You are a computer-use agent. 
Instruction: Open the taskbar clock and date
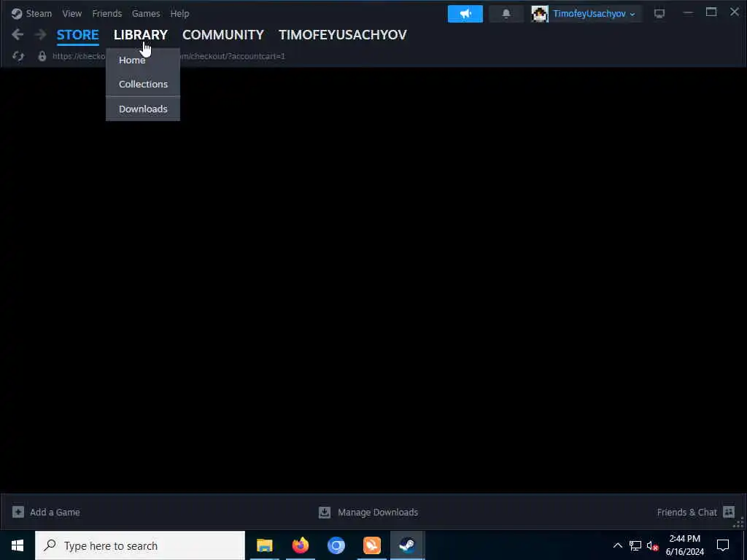pos(684,545)
